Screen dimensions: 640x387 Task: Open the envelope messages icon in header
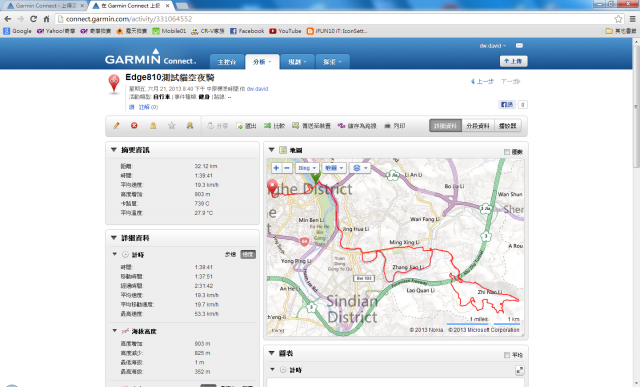(x=519, y=45)
